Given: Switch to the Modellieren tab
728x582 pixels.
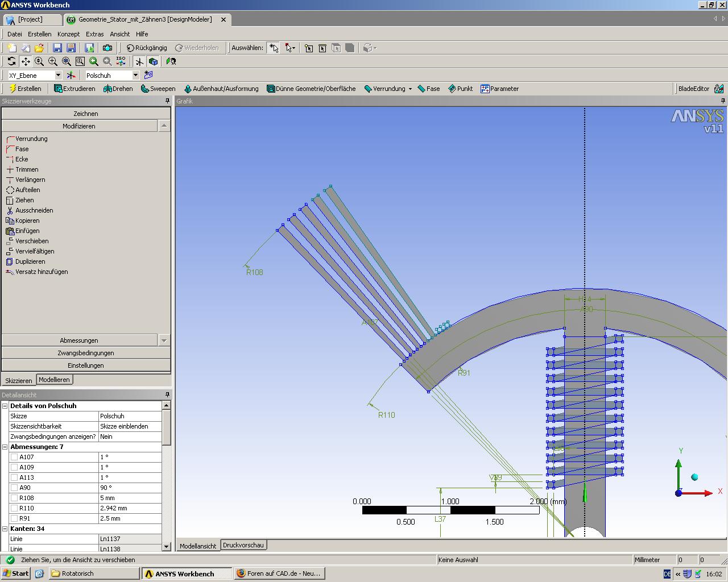Looking at the screenshot, I should [x=54, y=380].
